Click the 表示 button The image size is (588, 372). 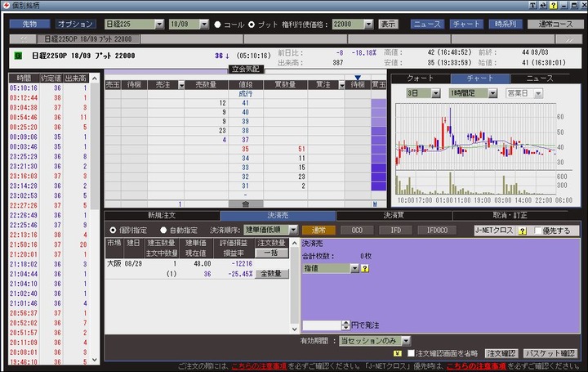click(388, 24)
